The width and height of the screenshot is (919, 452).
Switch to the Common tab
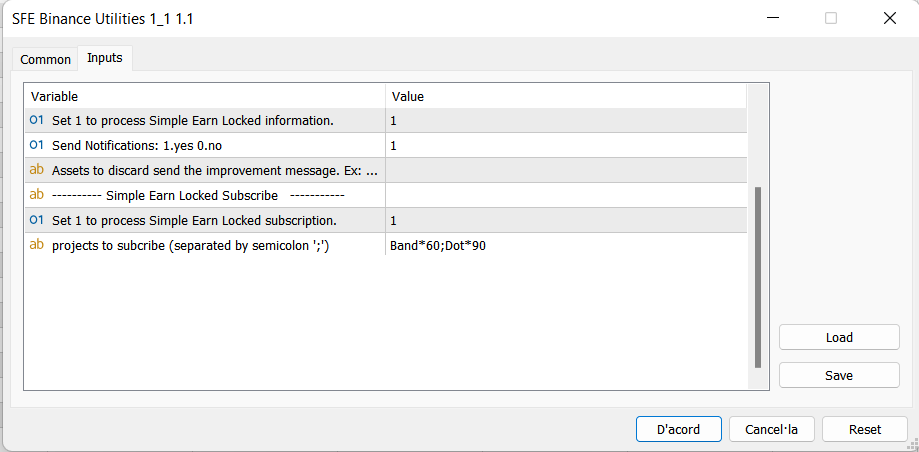pyautogui.click(x=45, y=59)
